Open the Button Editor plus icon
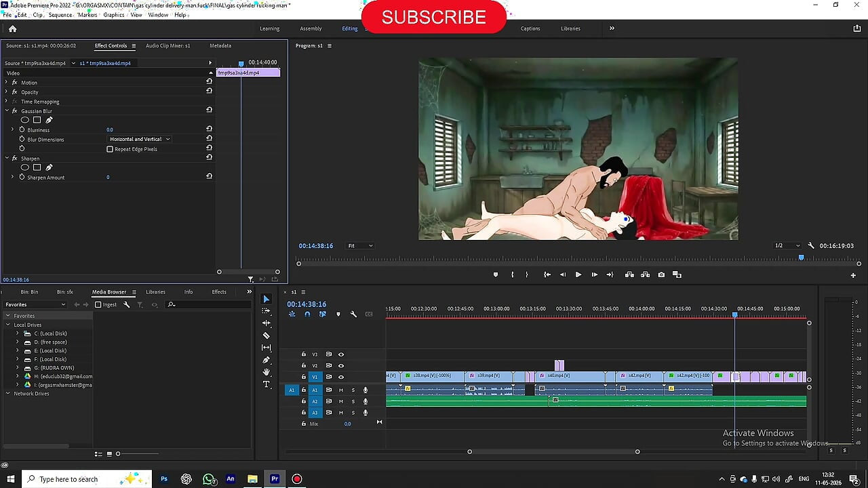The height and width of the screenshot is (488, 868). click(x=853, y=275)
